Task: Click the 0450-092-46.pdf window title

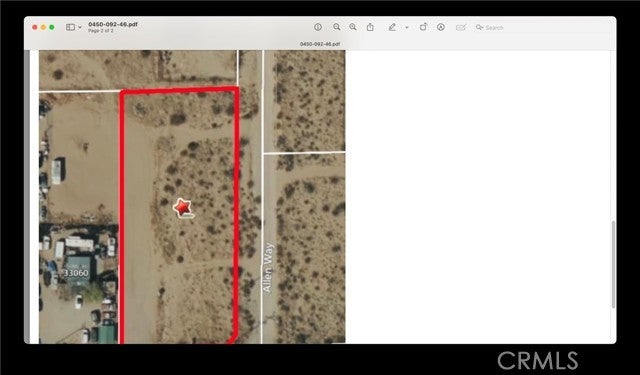Action: 113,24
